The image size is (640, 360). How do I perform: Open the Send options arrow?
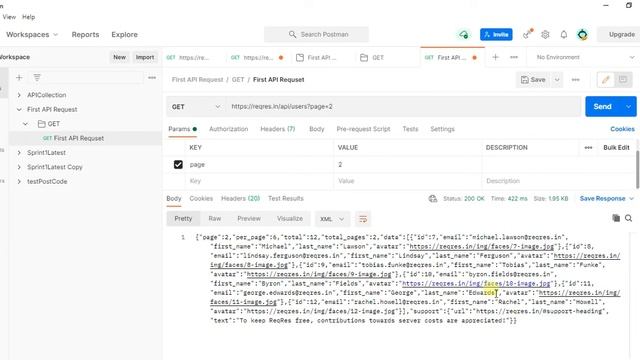629,107
